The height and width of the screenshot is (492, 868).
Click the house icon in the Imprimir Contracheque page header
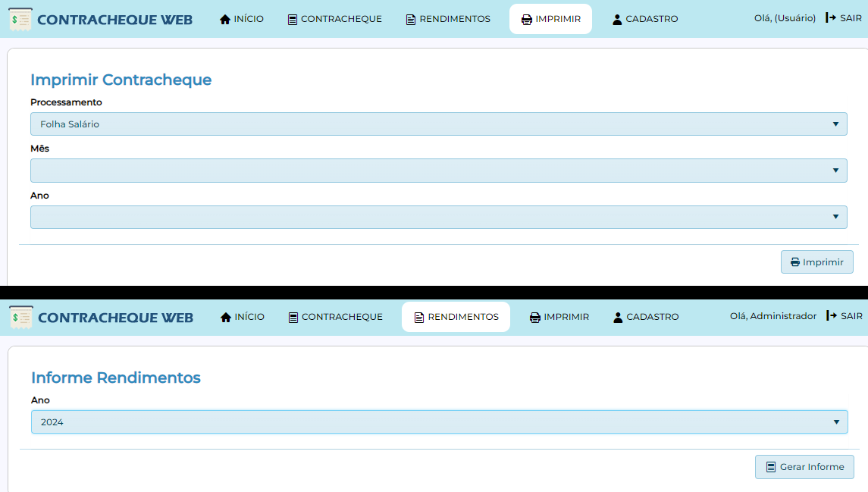225,19
